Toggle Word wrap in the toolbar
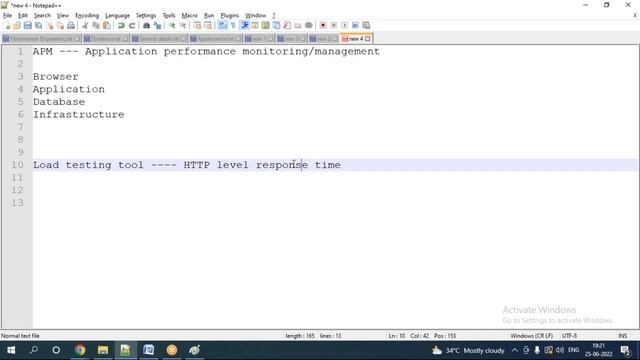Image resolution: width=640 pixels, height=360 pixels. click(x=222, y=25)
